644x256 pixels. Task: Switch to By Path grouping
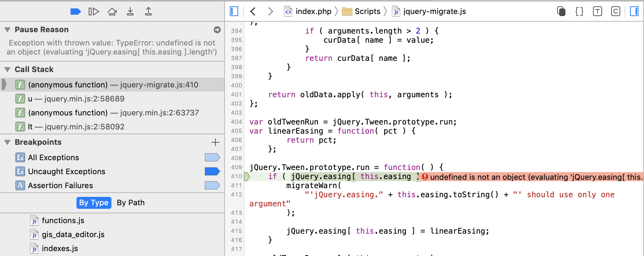[x=131, y=203]
